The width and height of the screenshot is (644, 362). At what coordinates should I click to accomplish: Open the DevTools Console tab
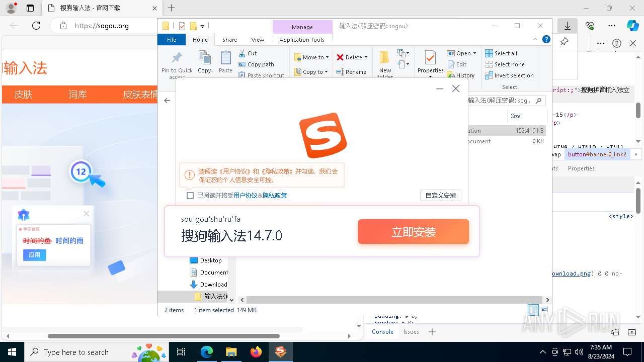pyautogui.click(x=382, y=332)
